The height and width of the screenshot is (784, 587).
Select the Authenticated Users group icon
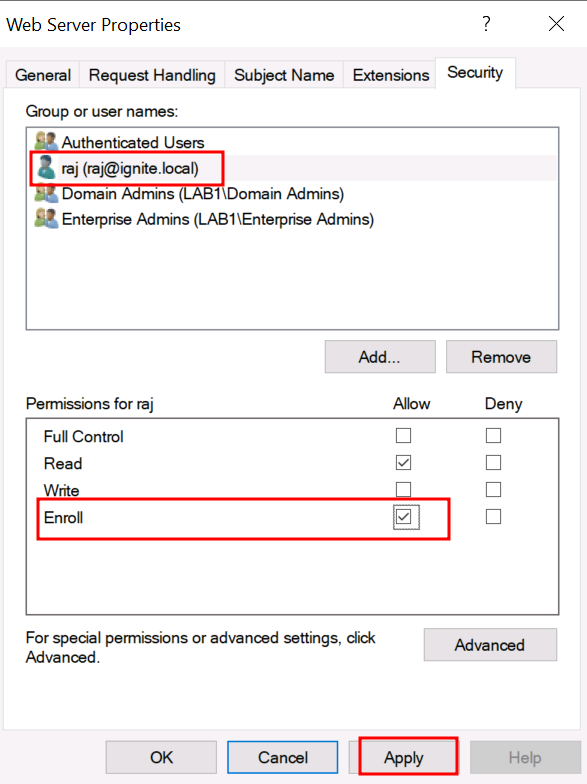click(x=46, y=142)
